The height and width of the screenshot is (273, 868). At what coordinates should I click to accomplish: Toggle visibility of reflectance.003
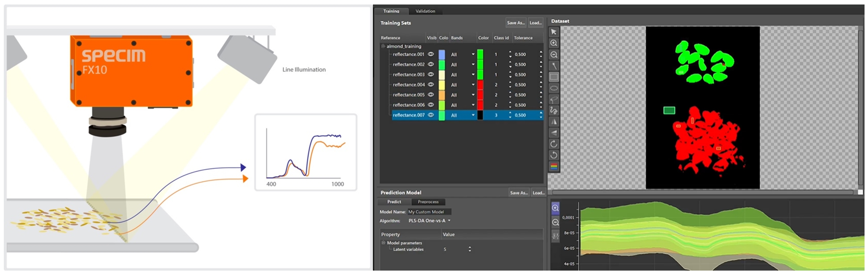pyautogui.click(x=431, y=74)
